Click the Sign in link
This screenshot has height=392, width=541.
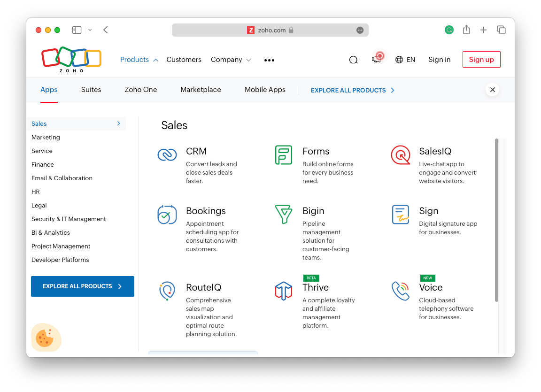(x=439, y=60)
